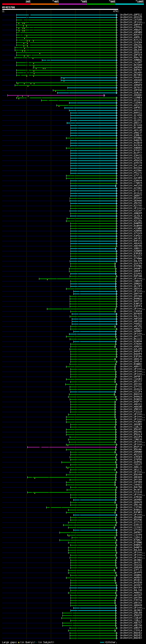Click the UniRef100_B8AJ36 entry
Screen dimensions: 146x644
point(131,58)
